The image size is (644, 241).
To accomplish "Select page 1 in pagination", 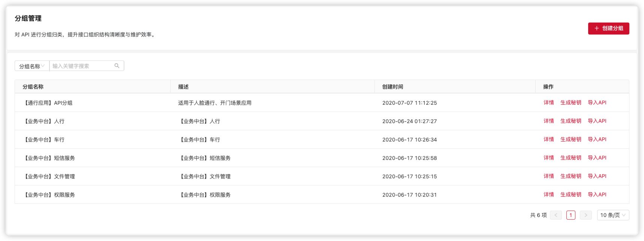I will click(x=571, y=215).
